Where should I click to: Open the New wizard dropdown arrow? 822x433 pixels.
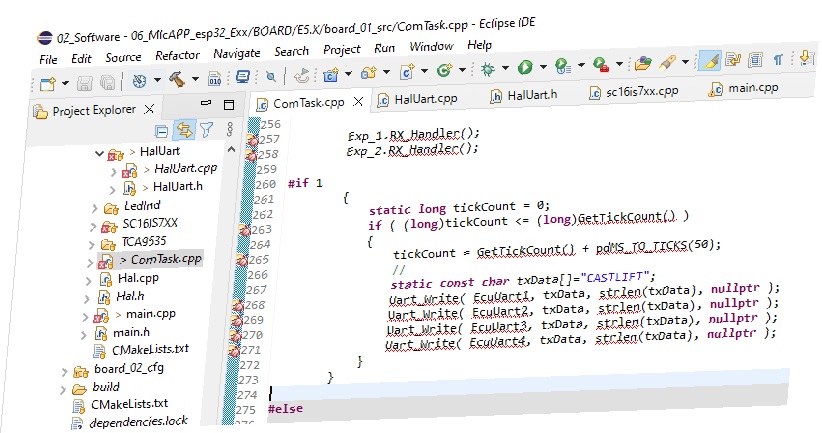pyautogui.click(x=66, y=83)
